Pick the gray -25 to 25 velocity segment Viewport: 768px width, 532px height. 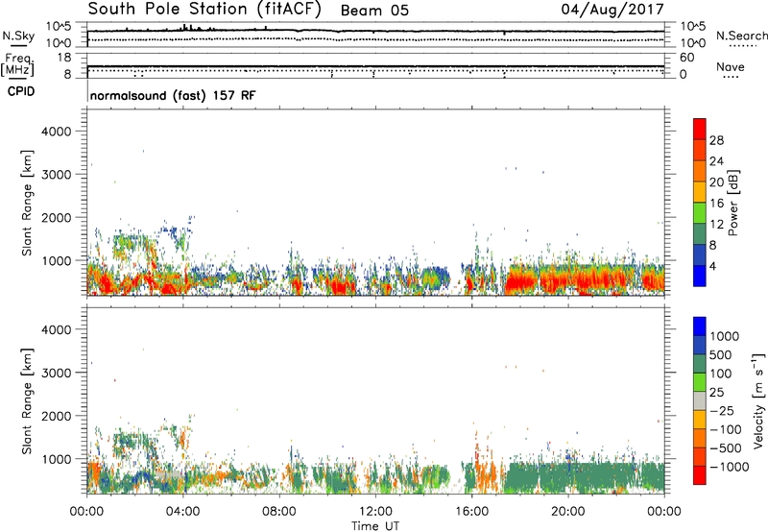click(700, 400)
